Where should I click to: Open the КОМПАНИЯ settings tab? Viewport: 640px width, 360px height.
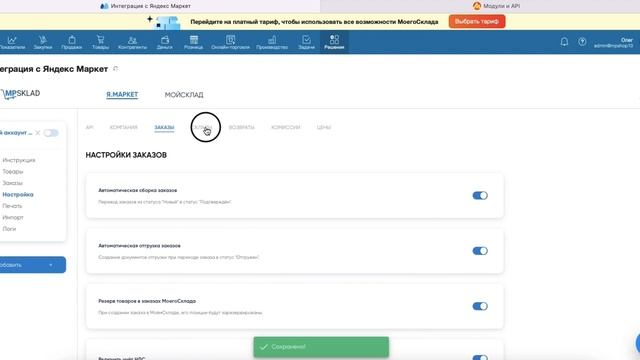pos(124,127)
